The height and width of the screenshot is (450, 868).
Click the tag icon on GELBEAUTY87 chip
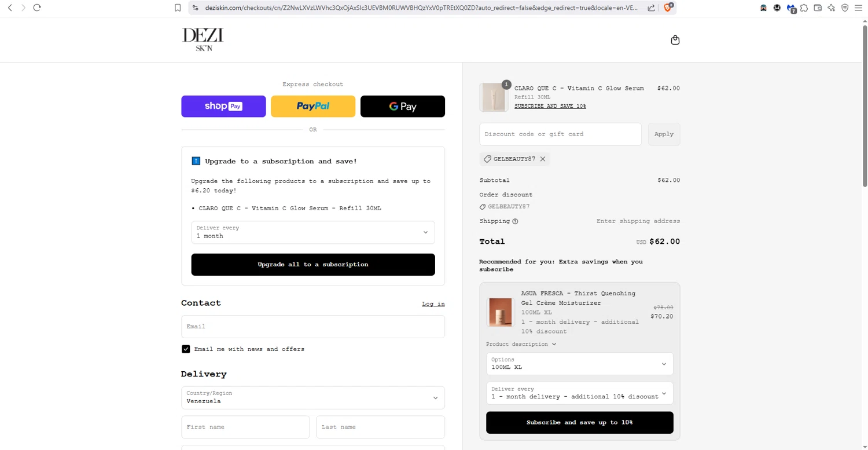click(487, 159)
